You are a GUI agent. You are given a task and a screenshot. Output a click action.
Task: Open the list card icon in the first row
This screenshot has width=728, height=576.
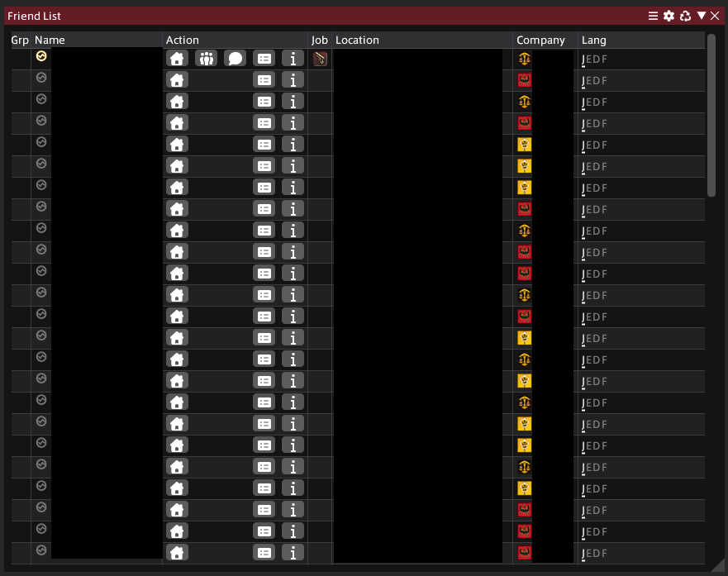(x=264, y=59)
